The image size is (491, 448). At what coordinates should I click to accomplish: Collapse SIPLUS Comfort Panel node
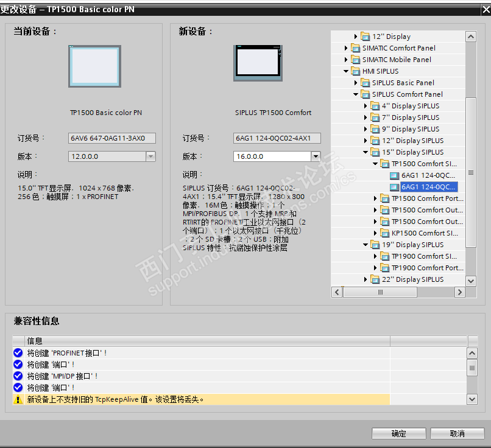(356, 94)
